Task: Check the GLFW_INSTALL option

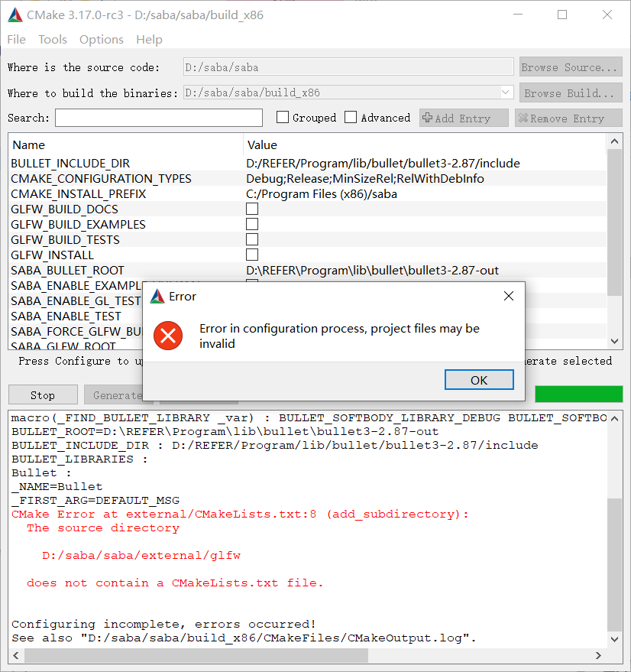Action: point(252,255)
